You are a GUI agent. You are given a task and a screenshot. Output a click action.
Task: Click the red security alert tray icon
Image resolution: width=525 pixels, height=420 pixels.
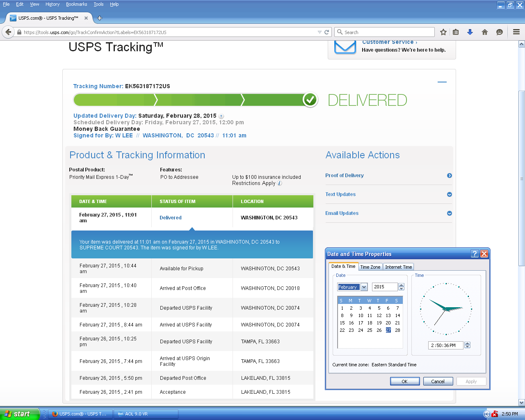[495, 414]
